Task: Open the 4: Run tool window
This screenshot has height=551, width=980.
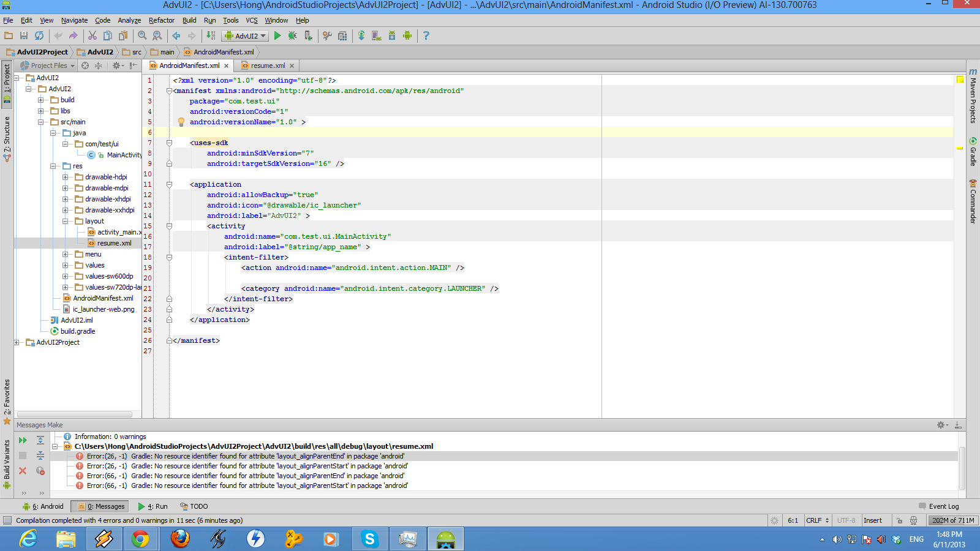Action: pyautogui.click(x=153, y=506)
